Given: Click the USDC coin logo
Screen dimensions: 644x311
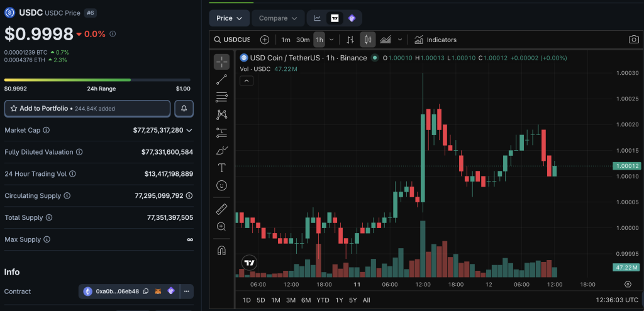Looking at the screenshot, I should 9,13.
